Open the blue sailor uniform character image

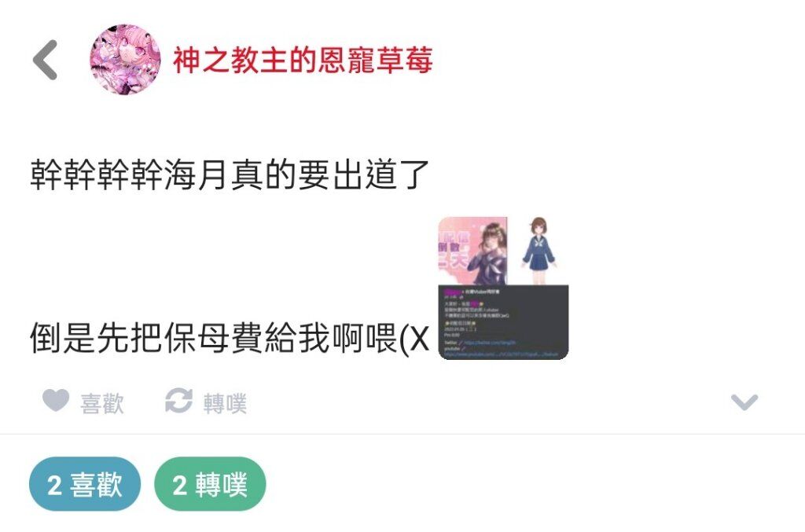[539, 251]
